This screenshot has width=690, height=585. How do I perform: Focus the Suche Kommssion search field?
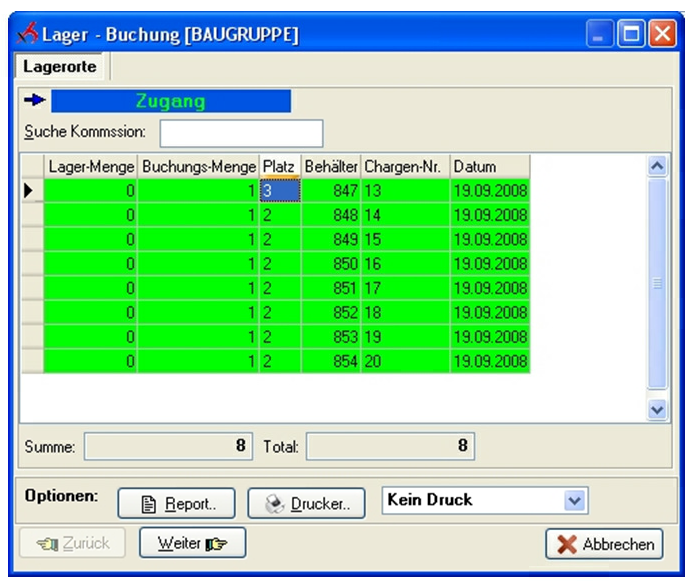[241, 133]
